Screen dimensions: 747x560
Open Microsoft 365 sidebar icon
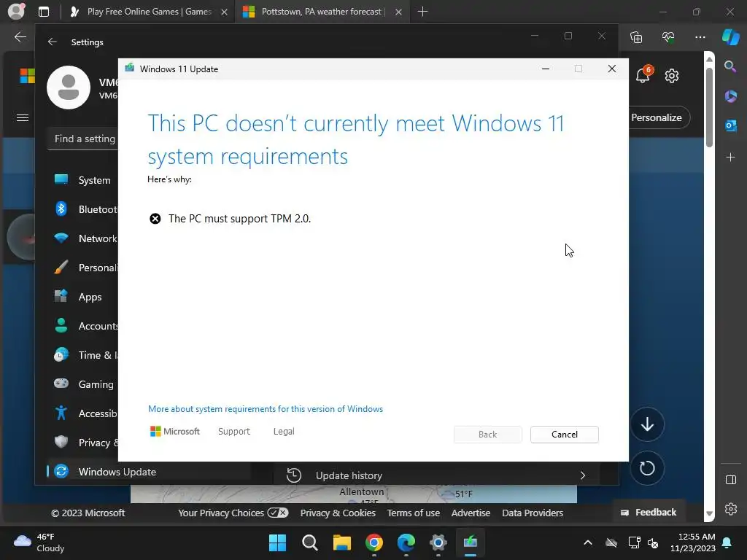click(x=730, y=96)
